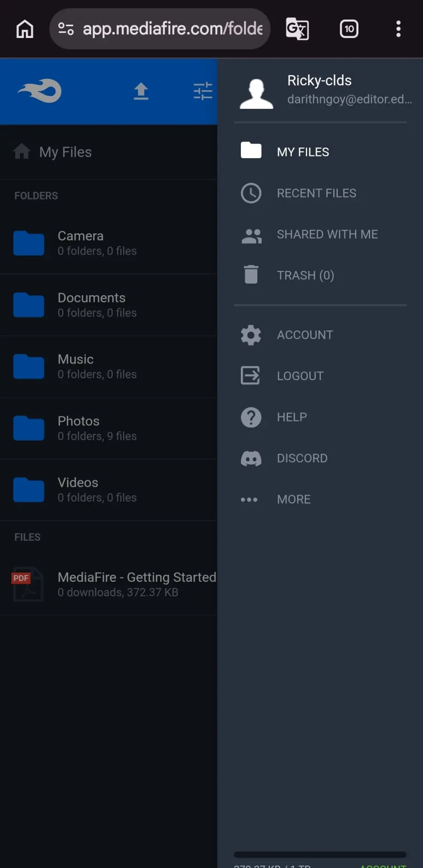Click the three-dots More icon

click(x=249, y=500)
